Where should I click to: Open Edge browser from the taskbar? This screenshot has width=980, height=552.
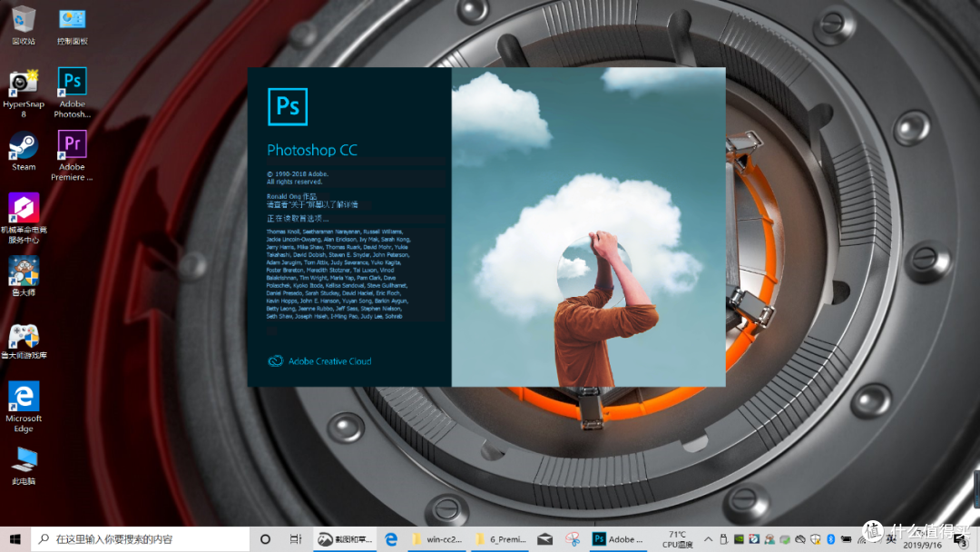click(391, 539)
